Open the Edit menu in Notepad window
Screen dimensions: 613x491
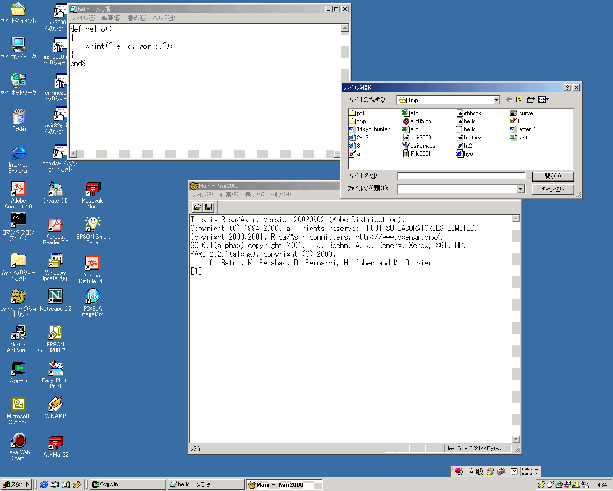point(111,18)
